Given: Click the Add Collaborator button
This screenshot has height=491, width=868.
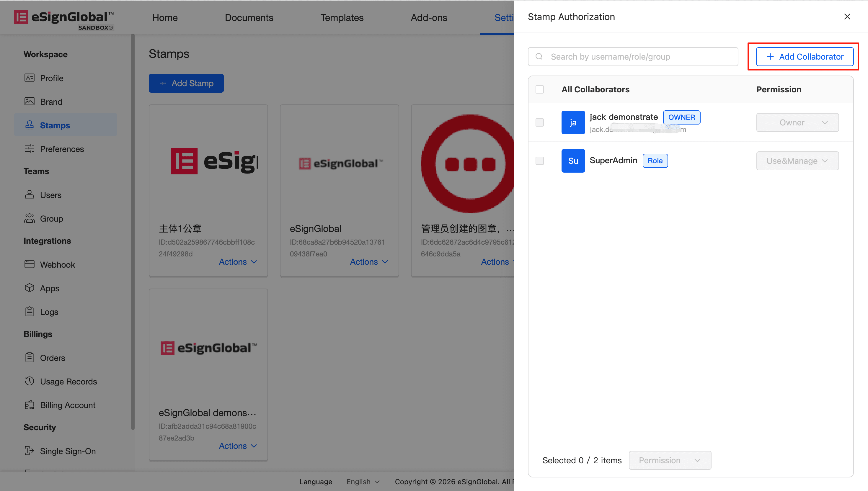Looking at the screenshot, I should pos(804,57).
